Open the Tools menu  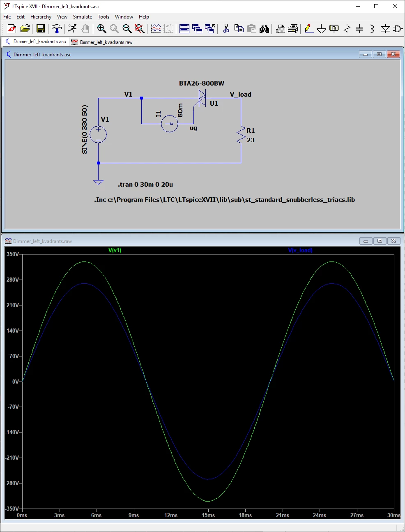tap(104, 17)
